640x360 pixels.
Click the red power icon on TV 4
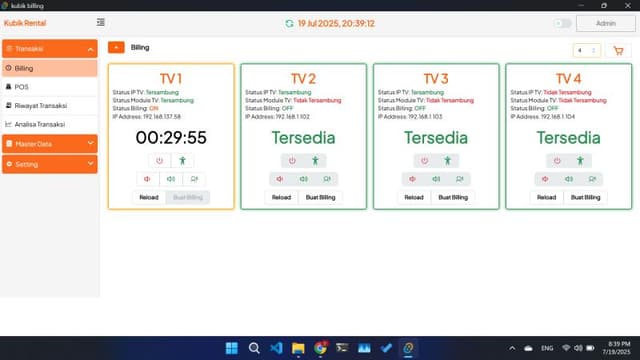[x=557, y=161]
